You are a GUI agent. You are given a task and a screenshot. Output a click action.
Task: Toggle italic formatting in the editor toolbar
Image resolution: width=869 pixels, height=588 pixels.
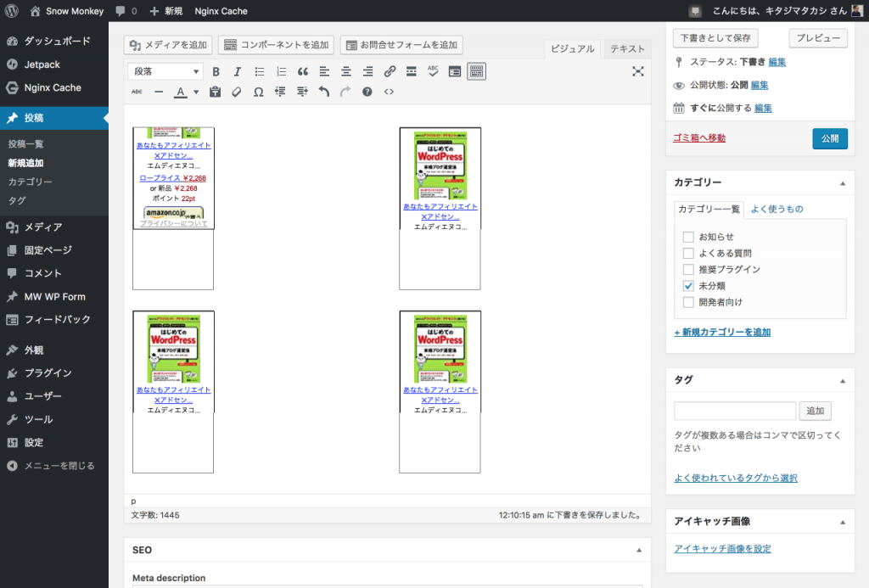238,71
